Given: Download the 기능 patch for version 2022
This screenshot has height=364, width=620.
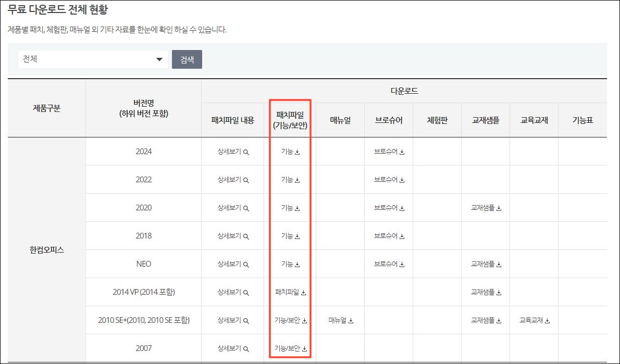Looking at the screenshot, I should tap(290, 179).
